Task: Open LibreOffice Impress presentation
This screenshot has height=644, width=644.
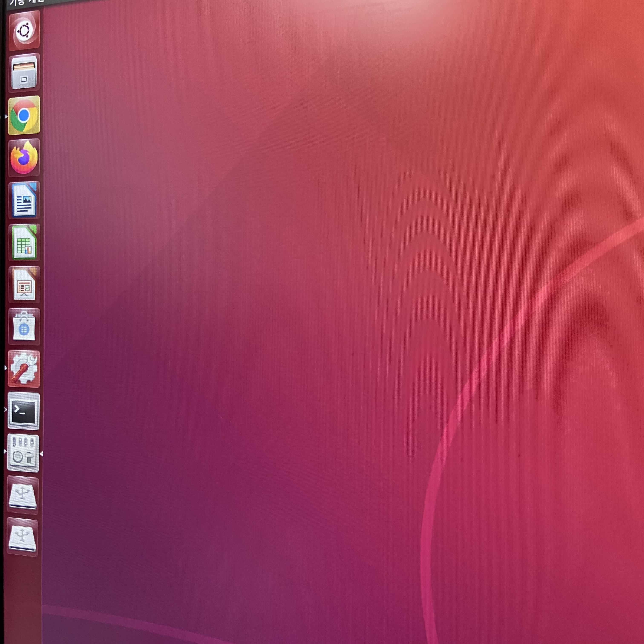Action: point(24,284)
